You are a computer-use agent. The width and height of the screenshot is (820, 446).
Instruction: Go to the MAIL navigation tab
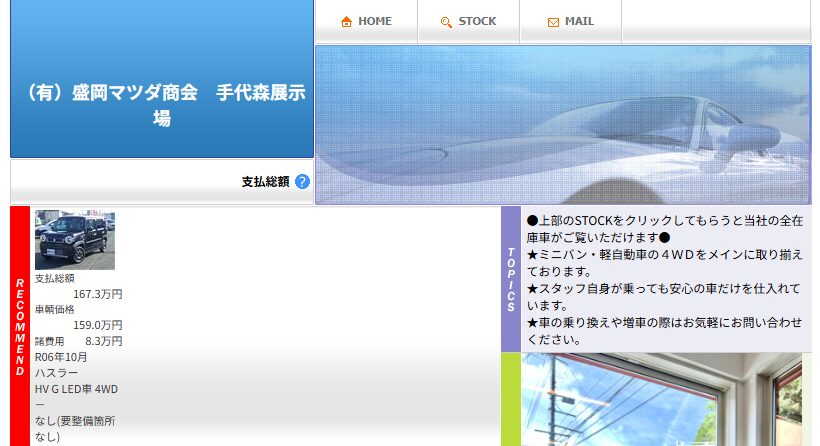[570, 22]
